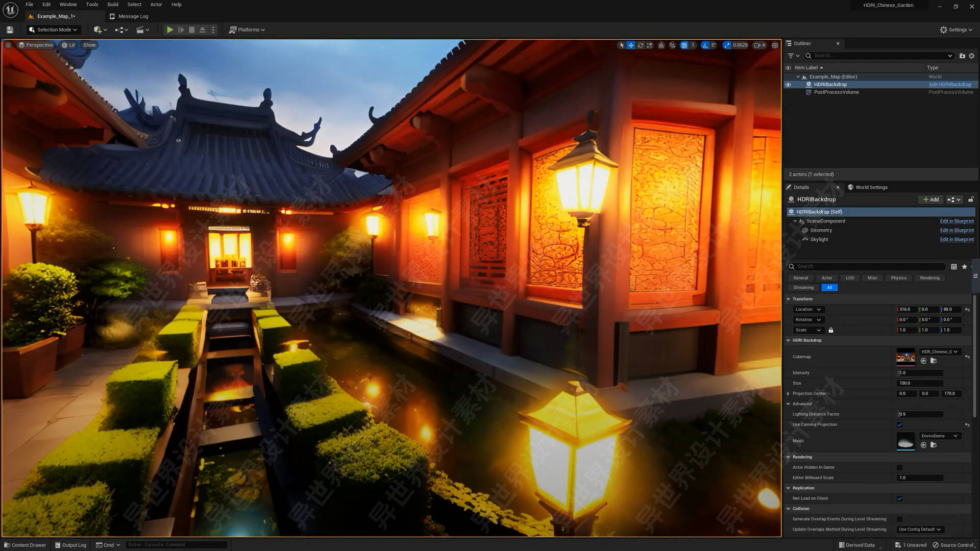The image size is (980, 551).
Task: Toggle HDRIBackdrop visibility eye in Outliner
Action: (788, 85)
